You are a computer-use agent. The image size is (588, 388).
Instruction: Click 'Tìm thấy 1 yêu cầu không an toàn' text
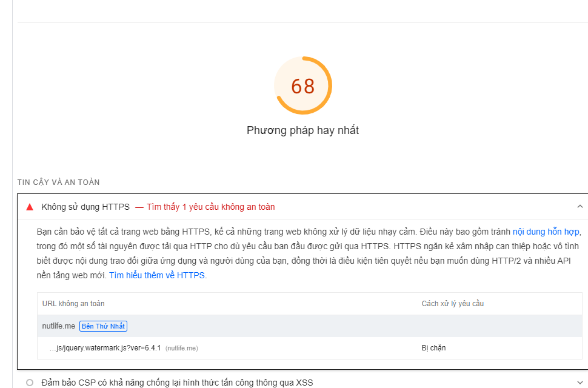(210, 207)
